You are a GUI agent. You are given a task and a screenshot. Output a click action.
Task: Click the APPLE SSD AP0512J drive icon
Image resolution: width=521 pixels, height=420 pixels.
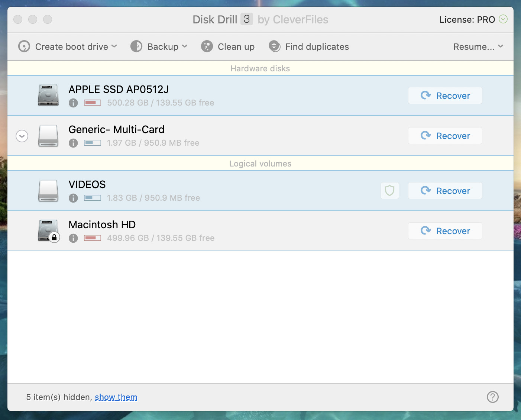(48, 95)
